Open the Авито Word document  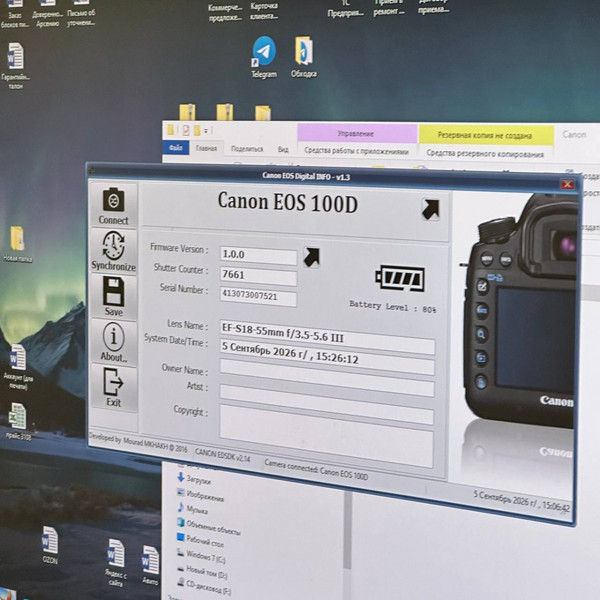click(x=150, y=565)
